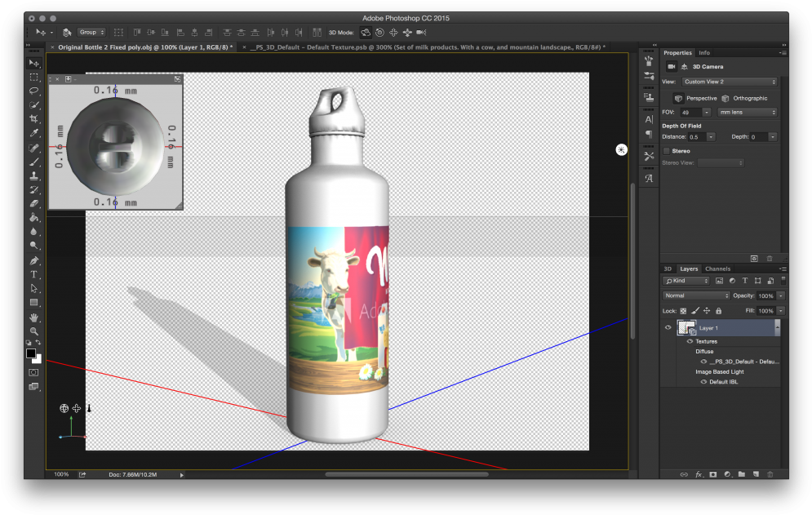Hide the Layer 1 layer

tap(668, 327)
